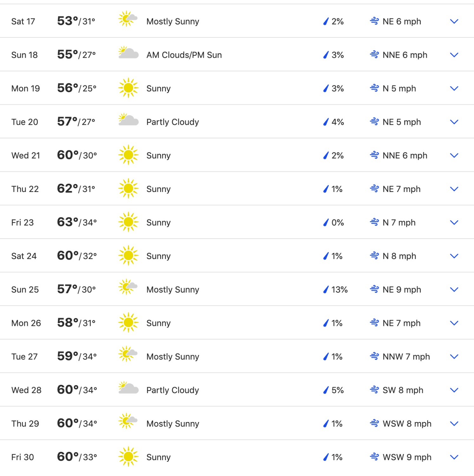Click the mostly sunny icon for Thu 29
The image size is (474, 476).
click(x=128, y=421)
